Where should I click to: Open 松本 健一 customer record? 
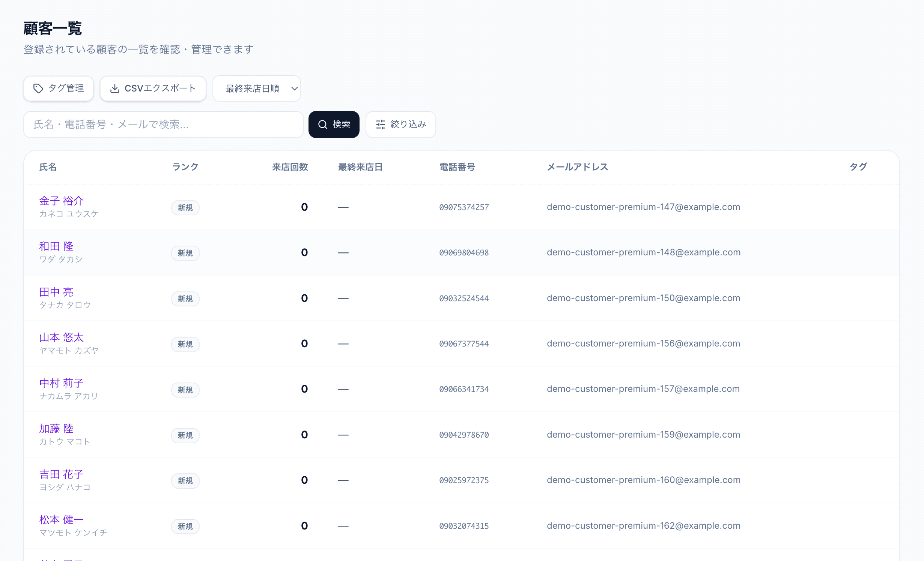point(62,520)
